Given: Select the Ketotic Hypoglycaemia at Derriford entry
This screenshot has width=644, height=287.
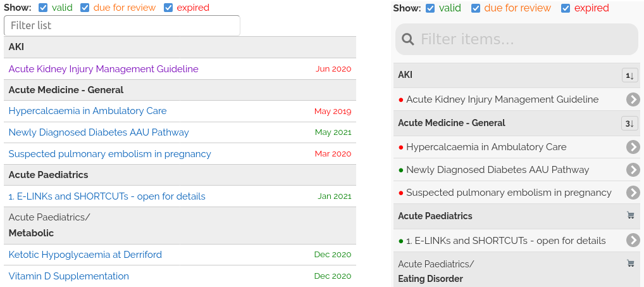Looking at the screenshot, I should [85, 255].
